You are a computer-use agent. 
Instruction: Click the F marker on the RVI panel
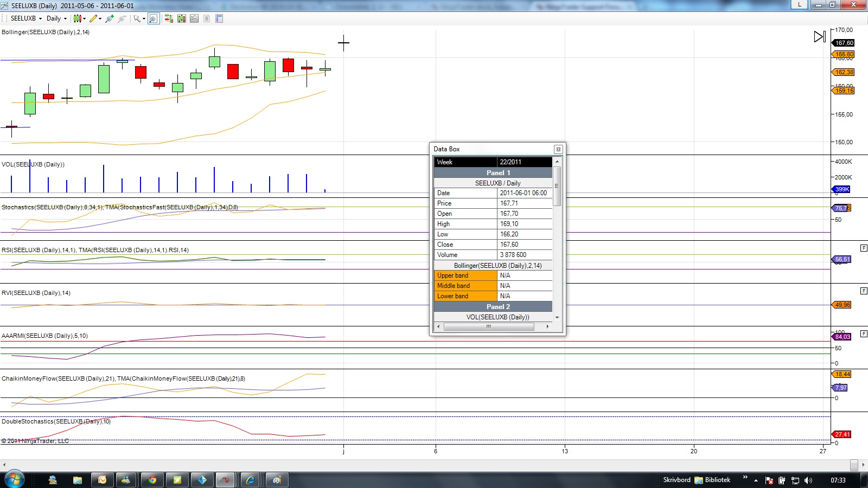coord(864,291)
